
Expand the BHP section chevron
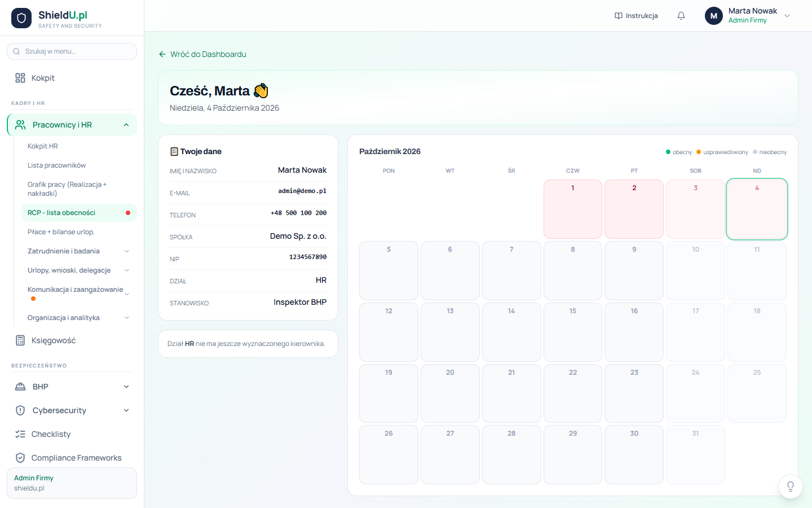click(126, 387)
